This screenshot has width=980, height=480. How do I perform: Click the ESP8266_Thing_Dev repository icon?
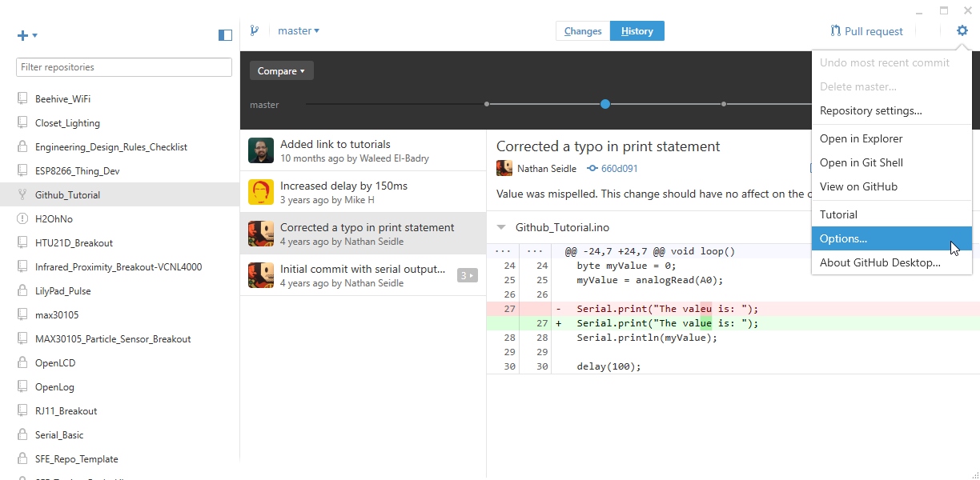coord(22,171)
